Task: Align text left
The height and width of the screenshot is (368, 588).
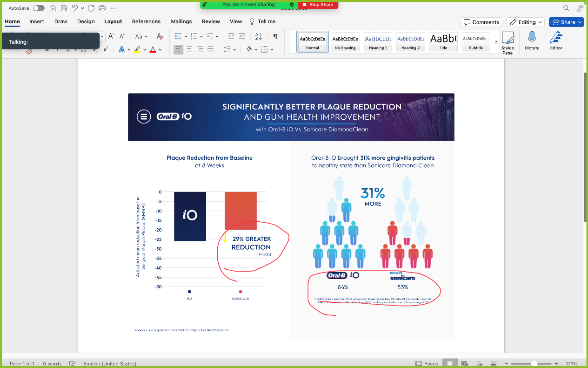Action: point(179,49)
